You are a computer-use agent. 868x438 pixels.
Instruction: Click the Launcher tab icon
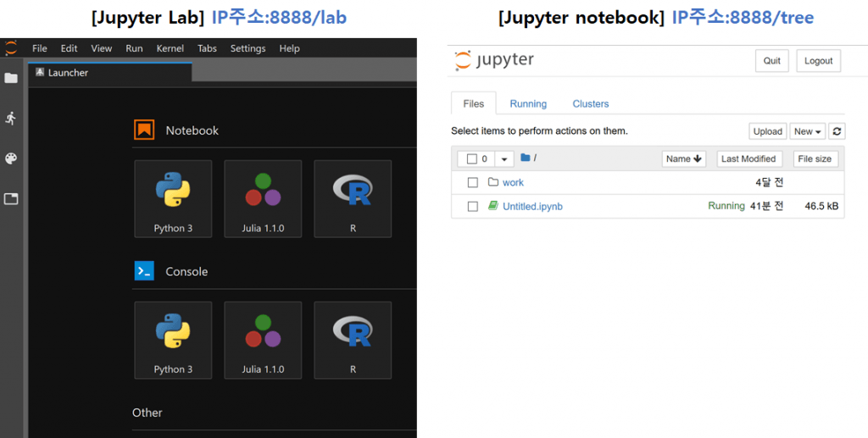(x=39, y=73)
